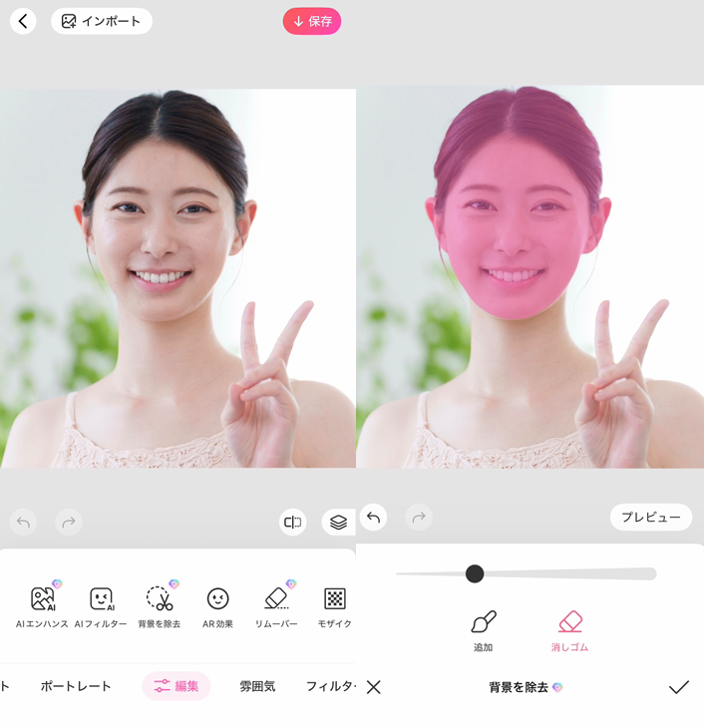
Task: Undo the mask stroke in right screen
Action: (x=373, y=518)
